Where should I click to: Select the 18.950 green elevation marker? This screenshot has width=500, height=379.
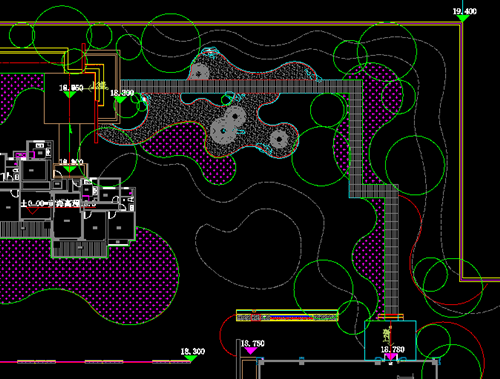(70, 95)
